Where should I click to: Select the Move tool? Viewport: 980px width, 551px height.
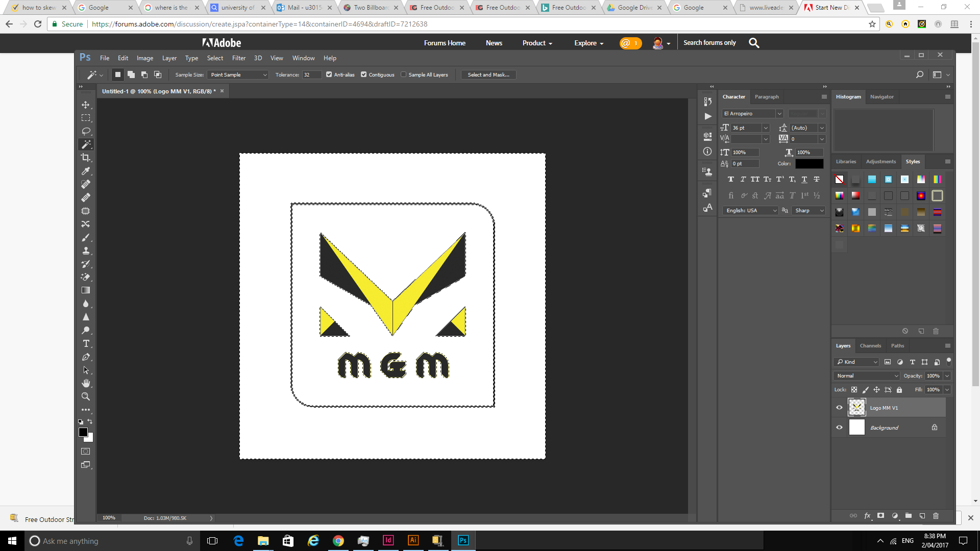[86, 105]
